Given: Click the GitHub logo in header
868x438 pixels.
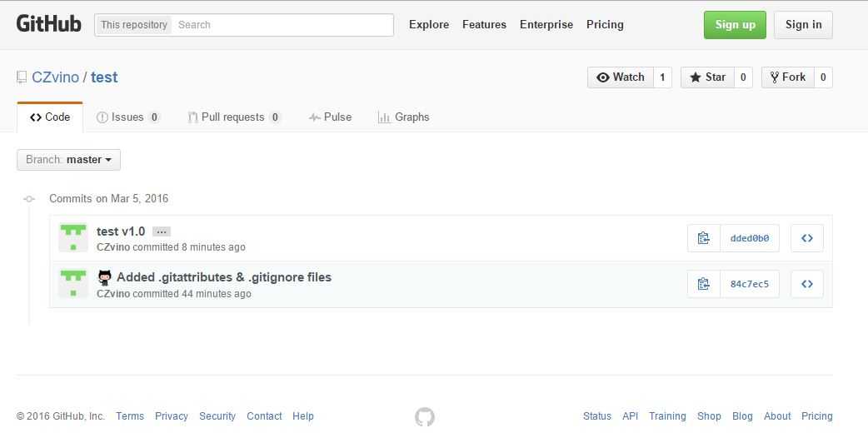Looking at the screenshot, I should [x=48, y=24].
